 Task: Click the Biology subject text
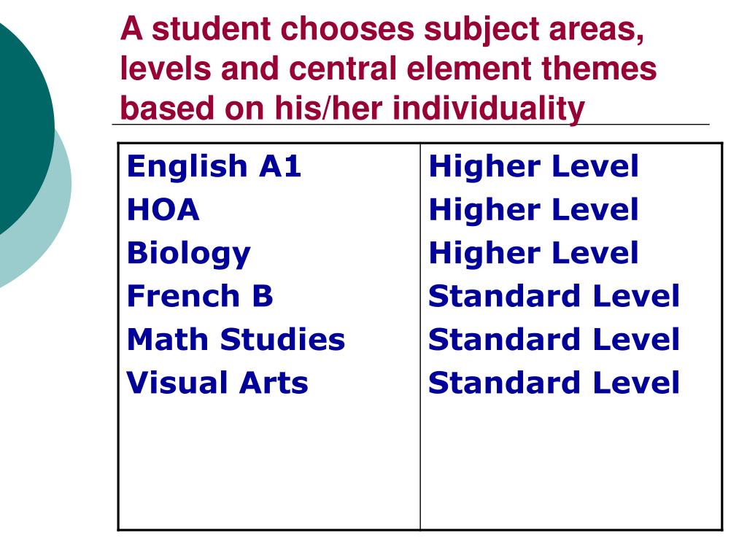pyautogui.click(x=189, y=254)
